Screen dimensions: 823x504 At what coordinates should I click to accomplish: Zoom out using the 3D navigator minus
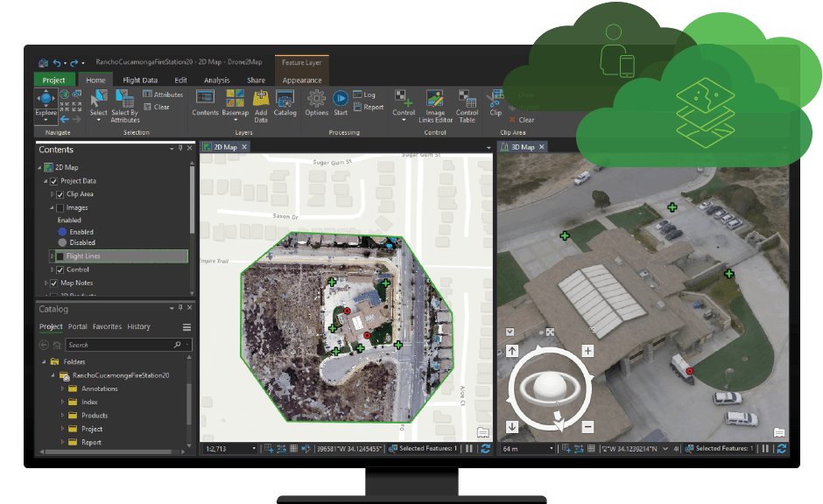[x=587, y=427]
